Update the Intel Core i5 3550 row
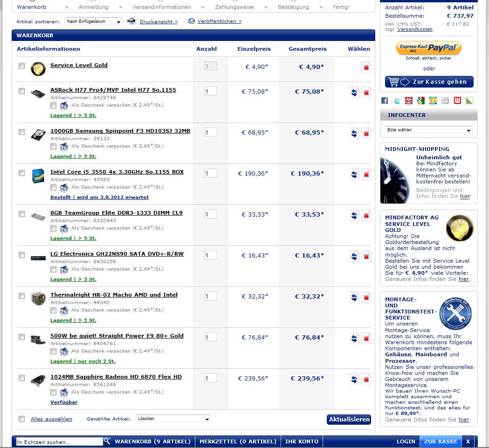This screenshot has width=489, height=448. pyautogui.click(x=354, y=175)
